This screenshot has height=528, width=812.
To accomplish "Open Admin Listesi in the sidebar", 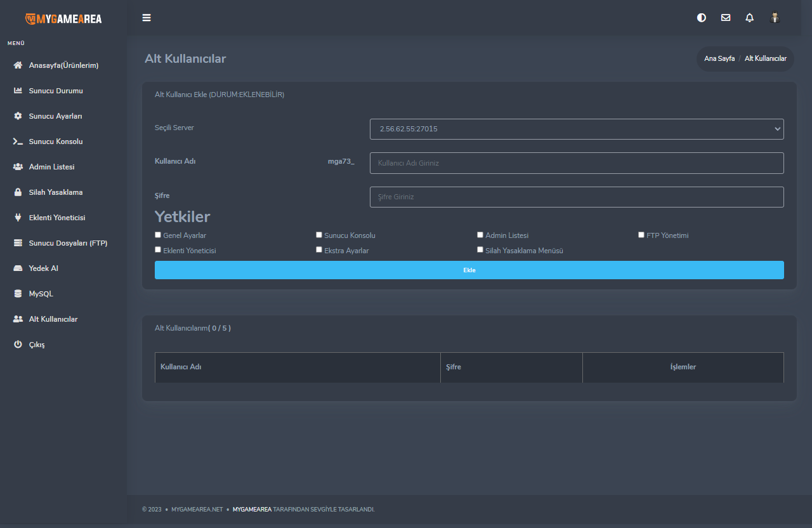I will coord(51,167).
